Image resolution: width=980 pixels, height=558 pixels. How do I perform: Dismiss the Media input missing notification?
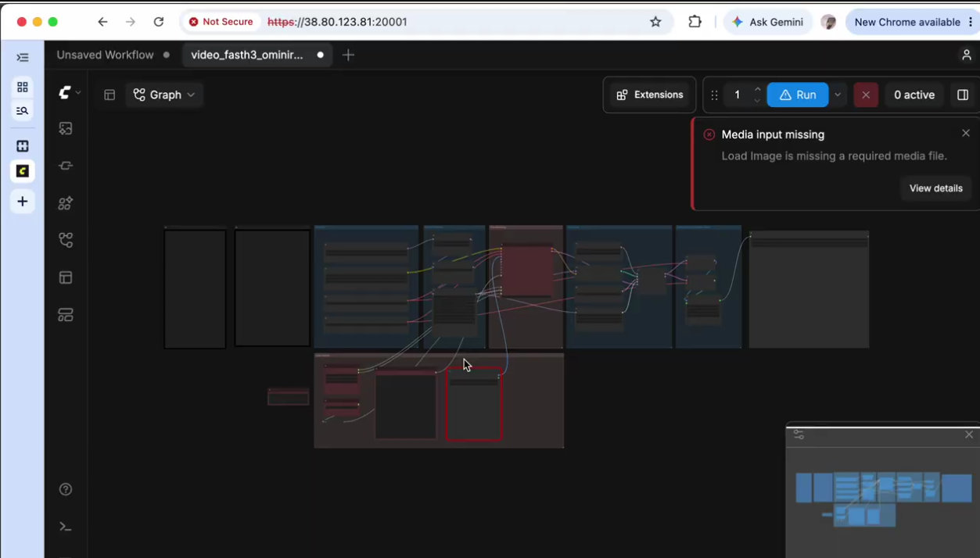966,134
